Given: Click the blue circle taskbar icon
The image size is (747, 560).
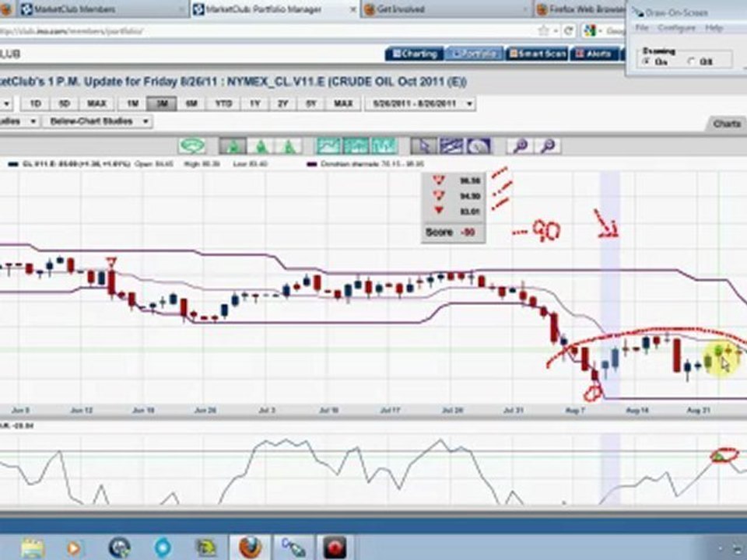Looking at the screenshot, I should pyautogui.click(x=163, y=548).
